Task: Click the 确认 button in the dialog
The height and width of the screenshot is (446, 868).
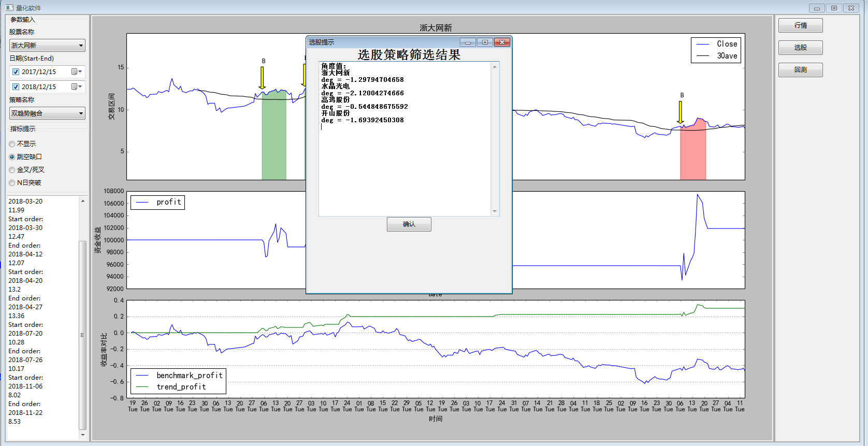Action: (409, 224)
